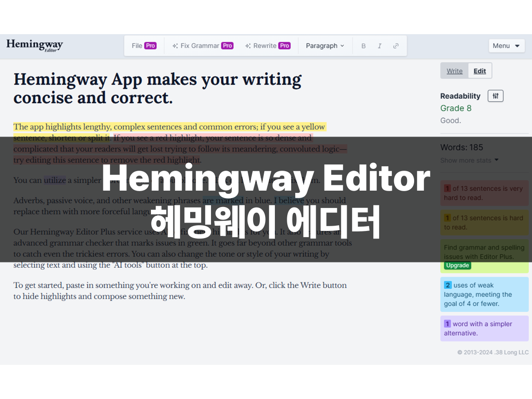532x399 pixels.
Task: Click the last paragraph starting To get started
Action: coord(180,291)
